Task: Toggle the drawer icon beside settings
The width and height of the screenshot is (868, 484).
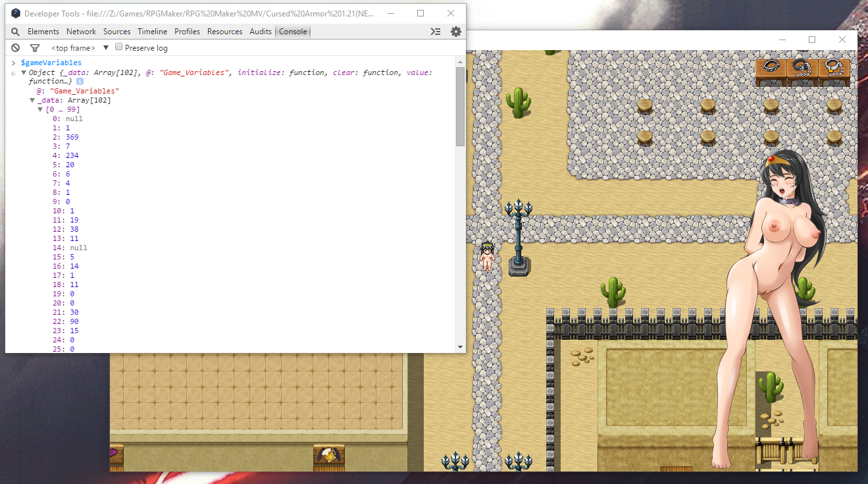Action: pos(435,32)
